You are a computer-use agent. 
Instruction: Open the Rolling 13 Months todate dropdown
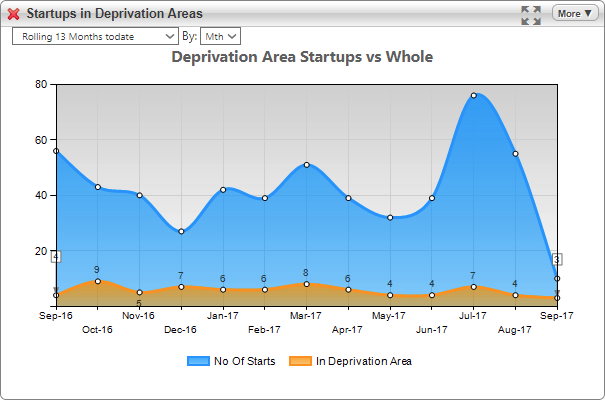pos(95,36)
